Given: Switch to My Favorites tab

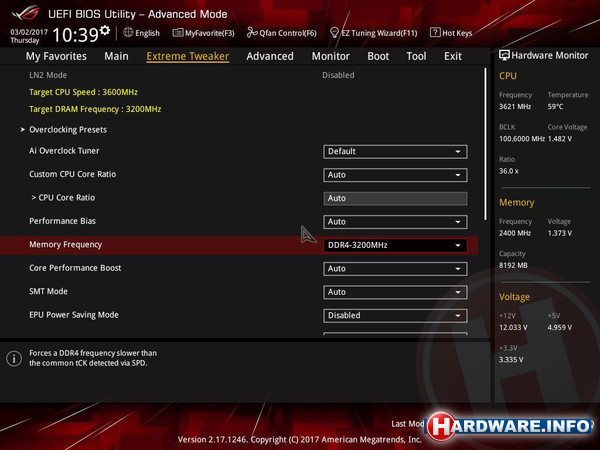Looking at the screenshot, I should [x=56, y=56].
